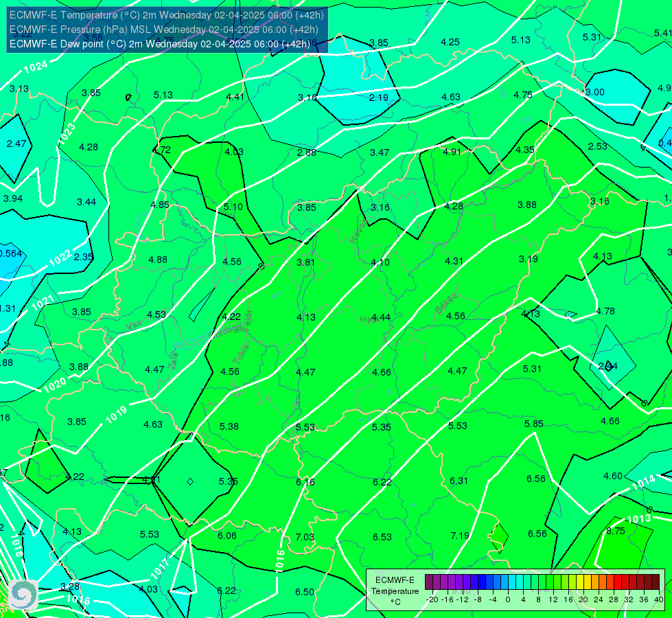Click the yellow swatch above 20 in legend

point(580,582)
